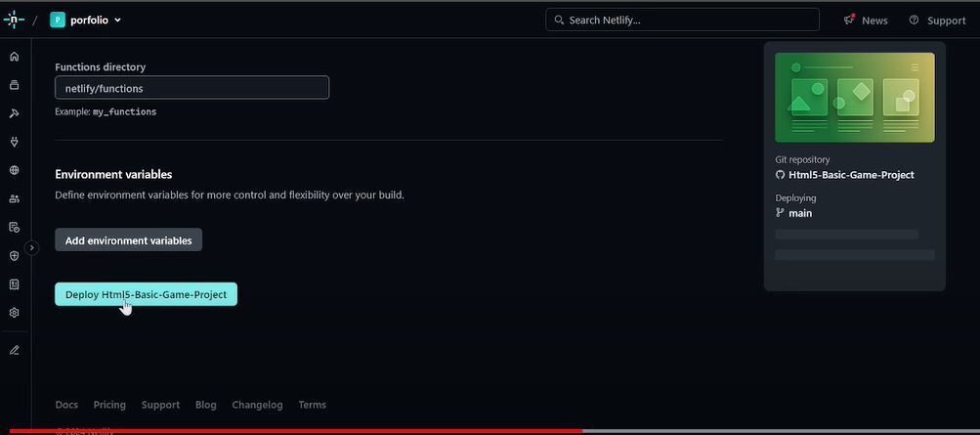
Task: Open the Changelog footer link
Action: coord(257,405)
